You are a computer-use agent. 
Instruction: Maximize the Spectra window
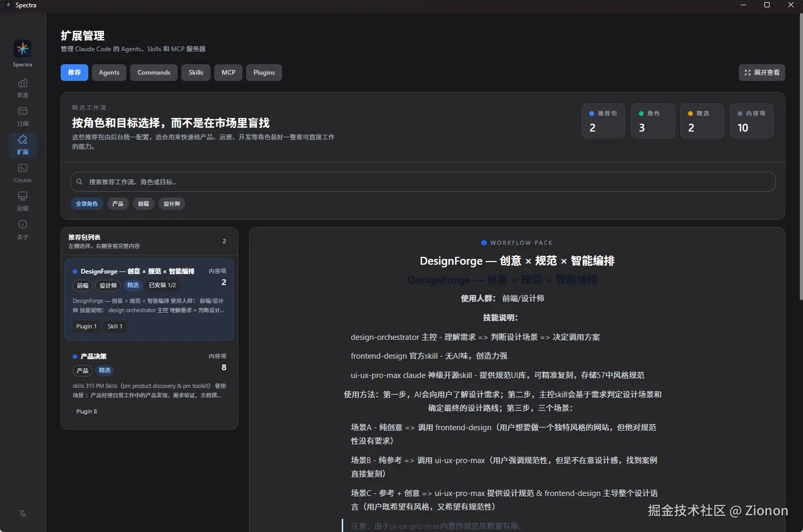[767, 5]
